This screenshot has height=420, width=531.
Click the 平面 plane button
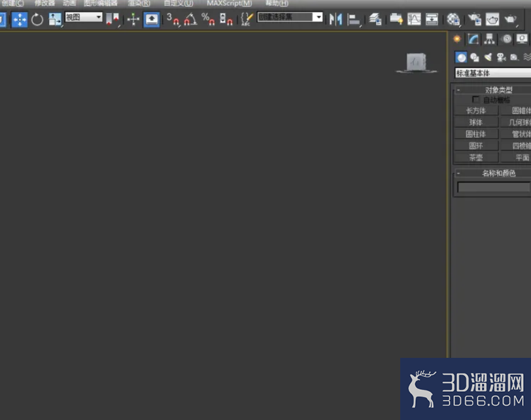516,158
